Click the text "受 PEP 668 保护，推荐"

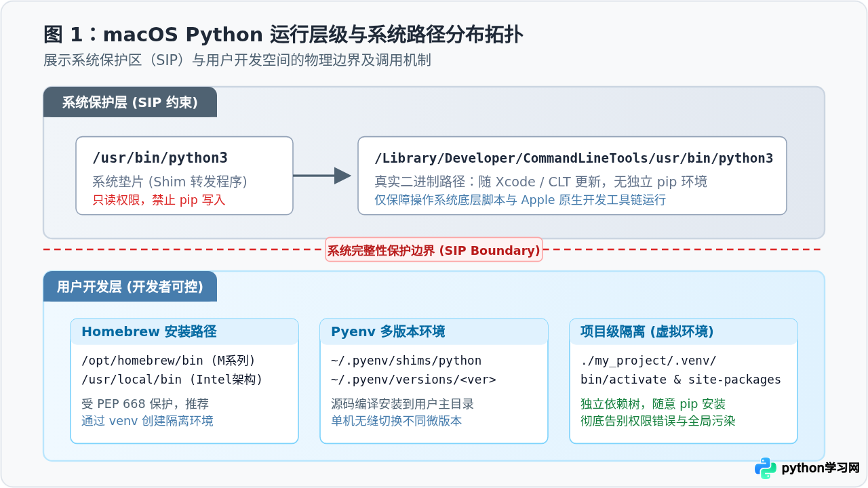click(145, 404)
